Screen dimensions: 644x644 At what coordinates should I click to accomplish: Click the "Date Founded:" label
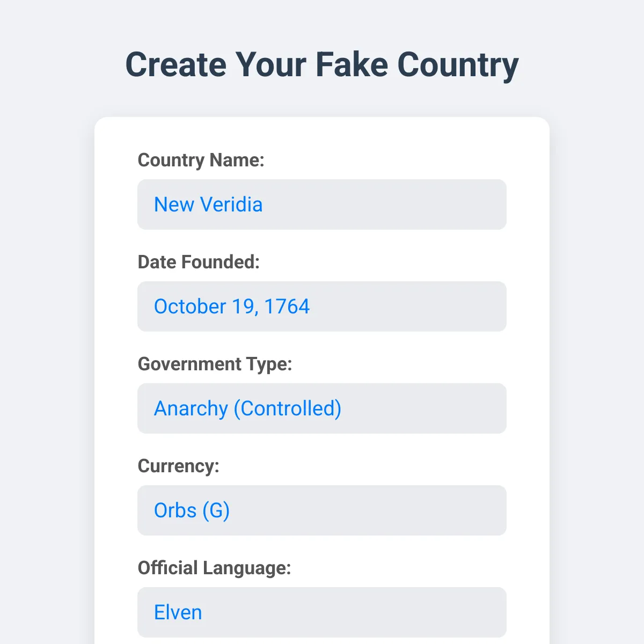pyautogui.click(x=199, y=262)
